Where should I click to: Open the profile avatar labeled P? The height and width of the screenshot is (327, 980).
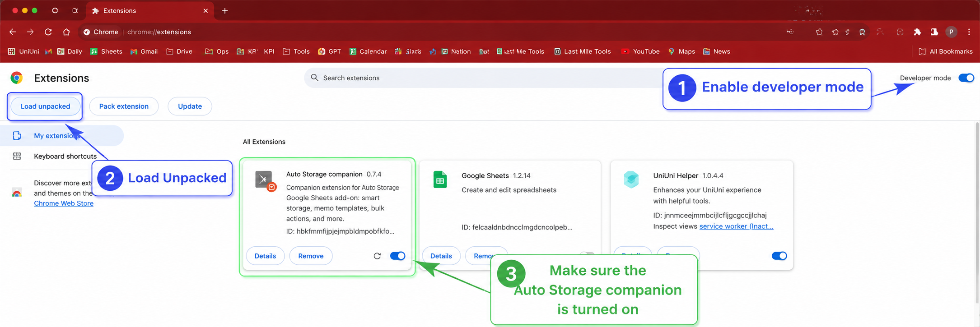(x=951, y=32)
